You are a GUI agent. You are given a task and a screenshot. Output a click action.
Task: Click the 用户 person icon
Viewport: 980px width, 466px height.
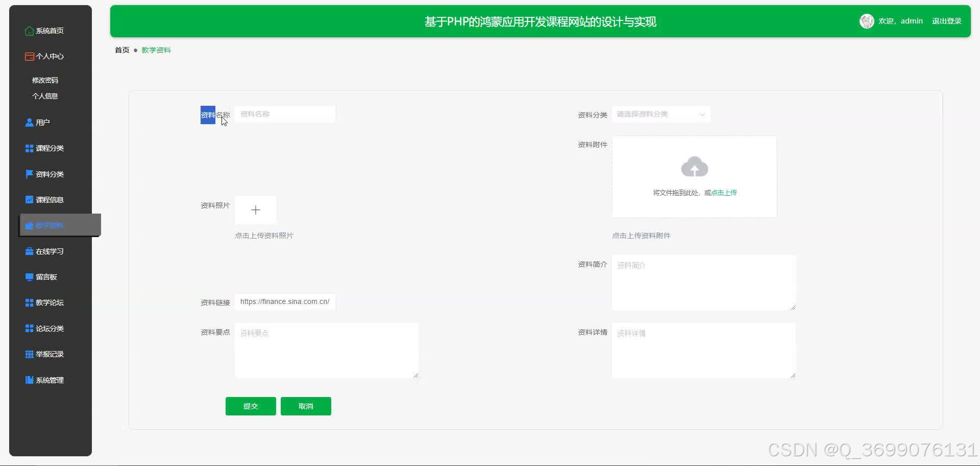30,123
